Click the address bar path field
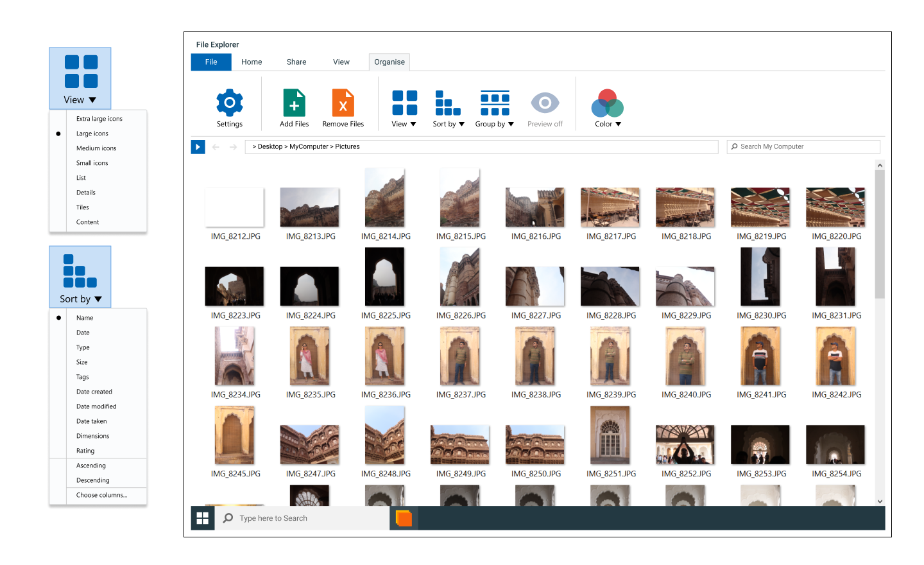The width and height of the screenshot is (924, 565). pos(481,147)
